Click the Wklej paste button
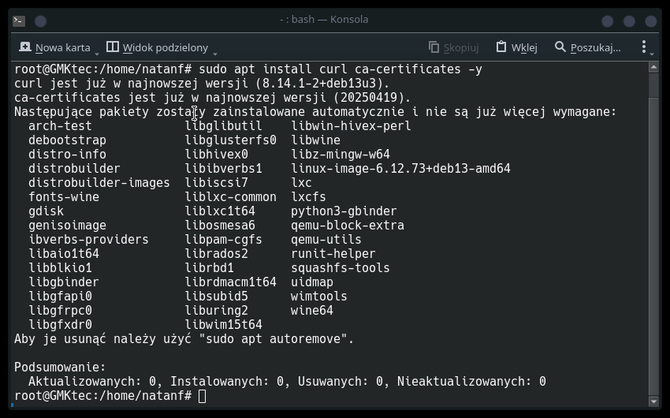Screen dimensions: 670x418 (516, 47)
